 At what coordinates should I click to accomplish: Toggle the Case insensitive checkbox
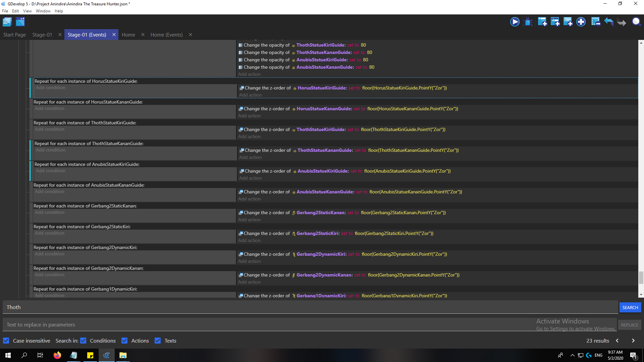click(6, 341)
